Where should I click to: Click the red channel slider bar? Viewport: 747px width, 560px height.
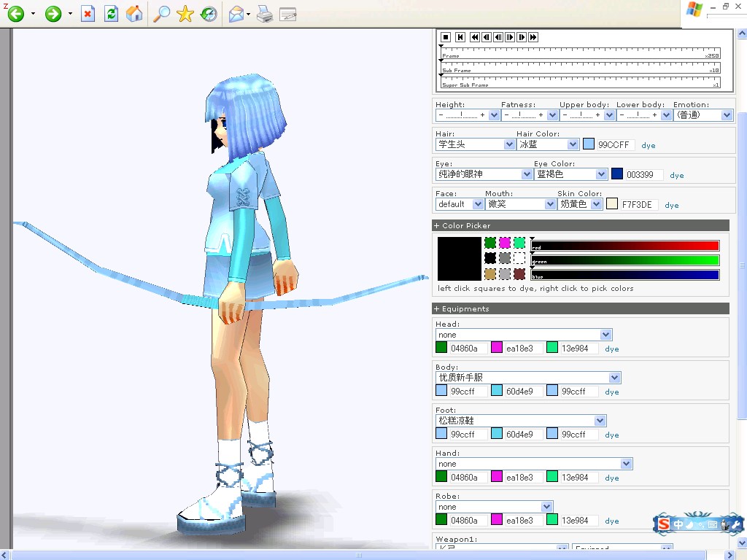(625, 246)
